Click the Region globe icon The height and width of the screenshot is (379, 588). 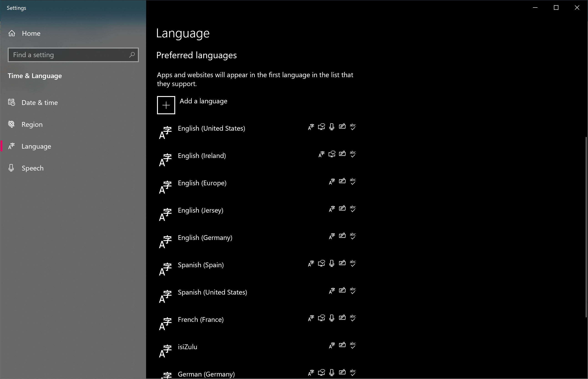[11, 124]
